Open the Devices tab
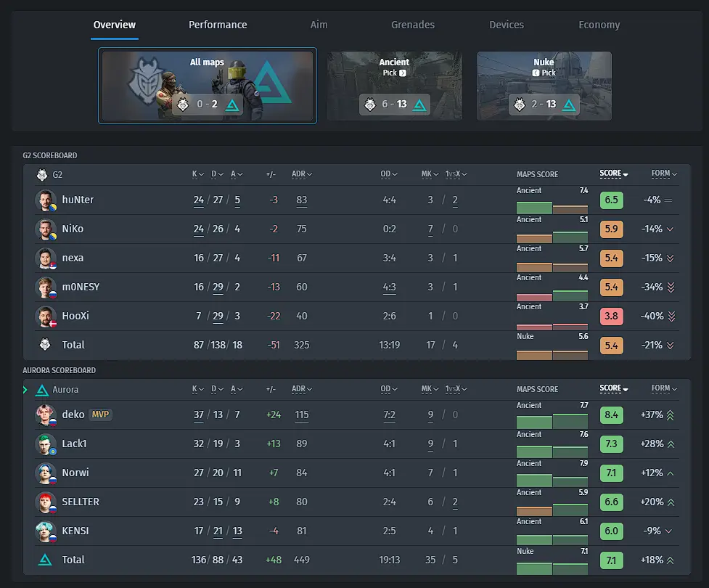 pos(507,25)
